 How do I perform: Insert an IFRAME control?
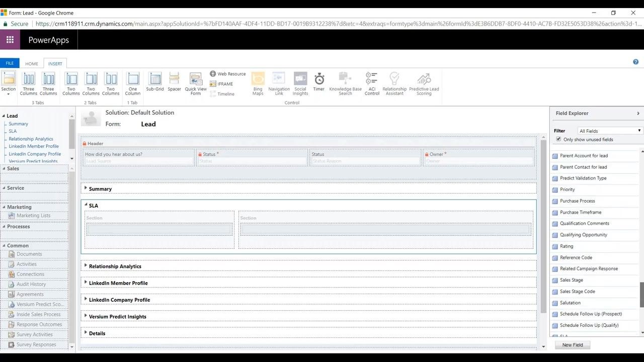221,84
